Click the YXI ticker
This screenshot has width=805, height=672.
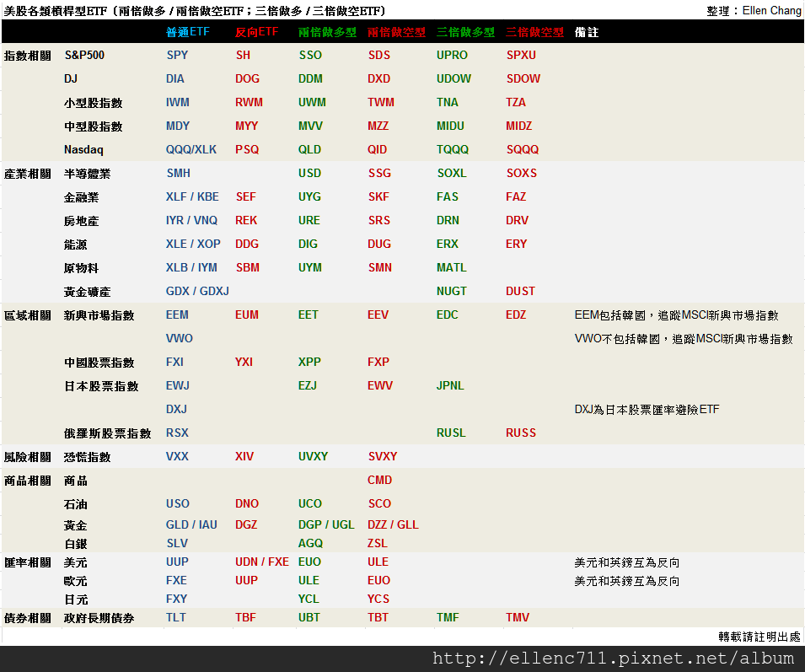point(244,362)
